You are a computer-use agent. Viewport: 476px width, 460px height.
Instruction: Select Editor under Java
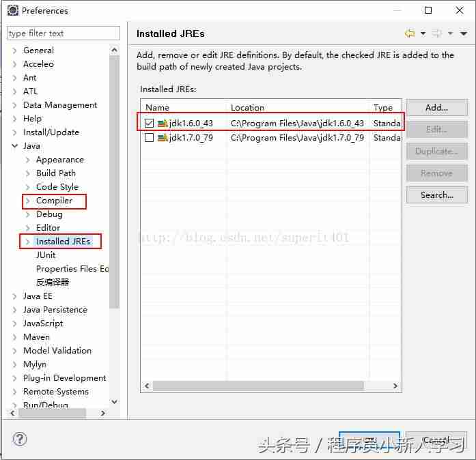[48, 228]
